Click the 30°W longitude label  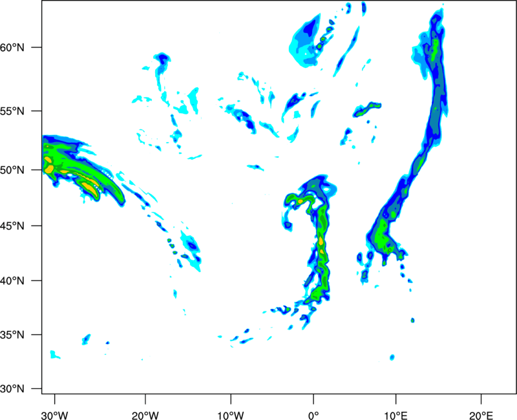click(x=55, y=415)
